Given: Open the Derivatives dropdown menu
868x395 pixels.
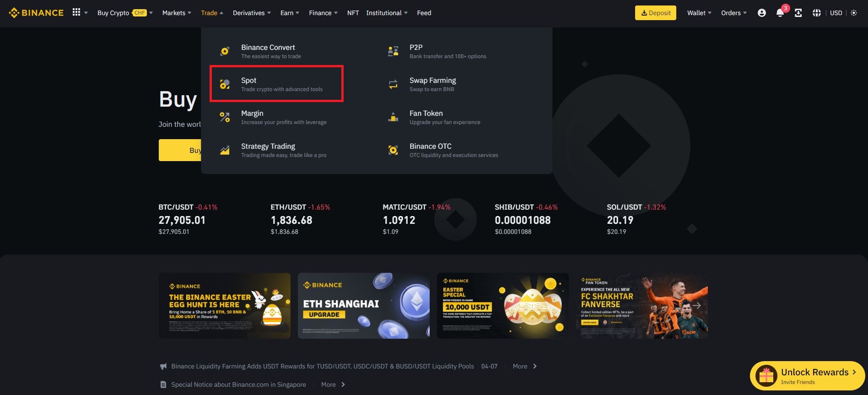Looking at the screenshot, I should click(x=252, y=13).
